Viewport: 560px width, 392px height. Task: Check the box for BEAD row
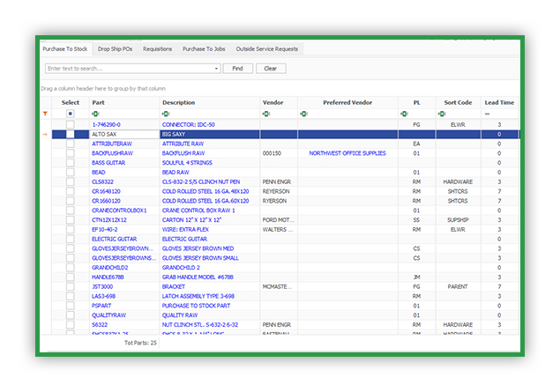[x=71, y=173]
